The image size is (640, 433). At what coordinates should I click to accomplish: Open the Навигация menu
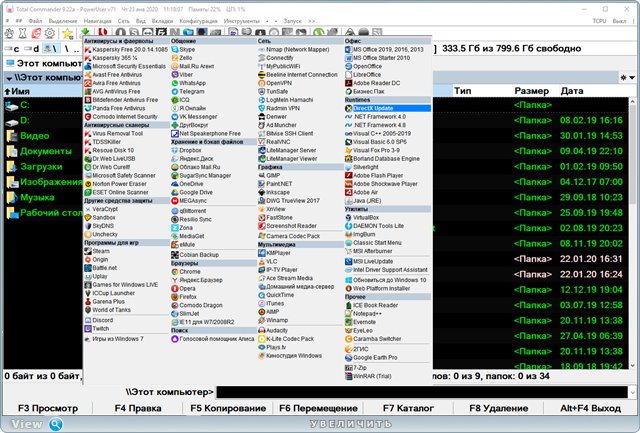coord(98,21)
